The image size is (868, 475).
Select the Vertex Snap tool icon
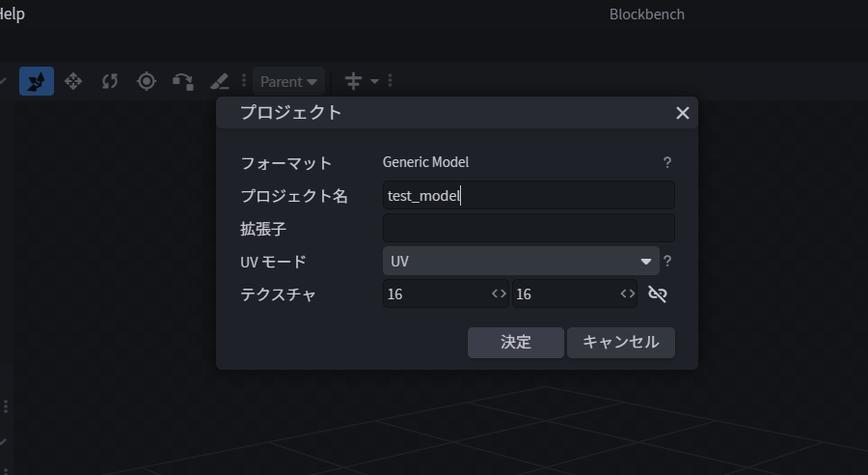point(182,81)
